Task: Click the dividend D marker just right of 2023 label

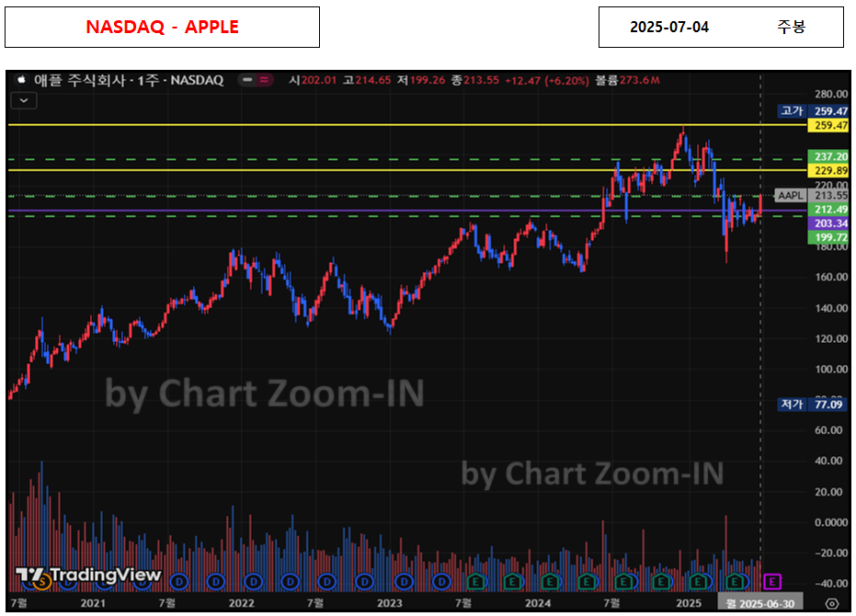Action: click(404, 582)
